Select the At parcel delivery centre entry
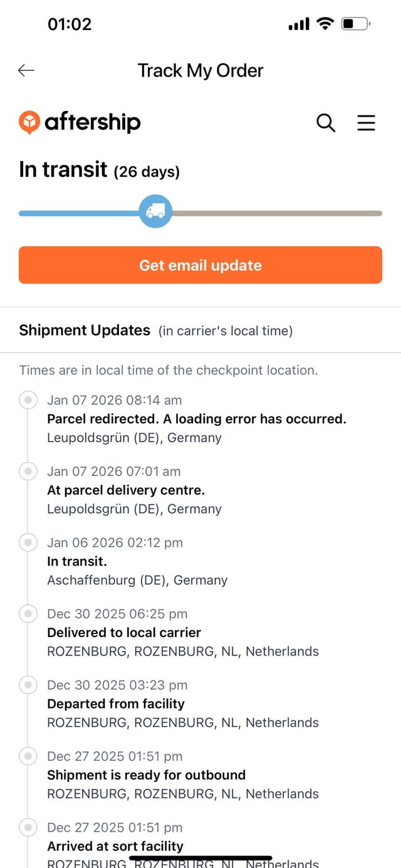 (x=126, y=490)
